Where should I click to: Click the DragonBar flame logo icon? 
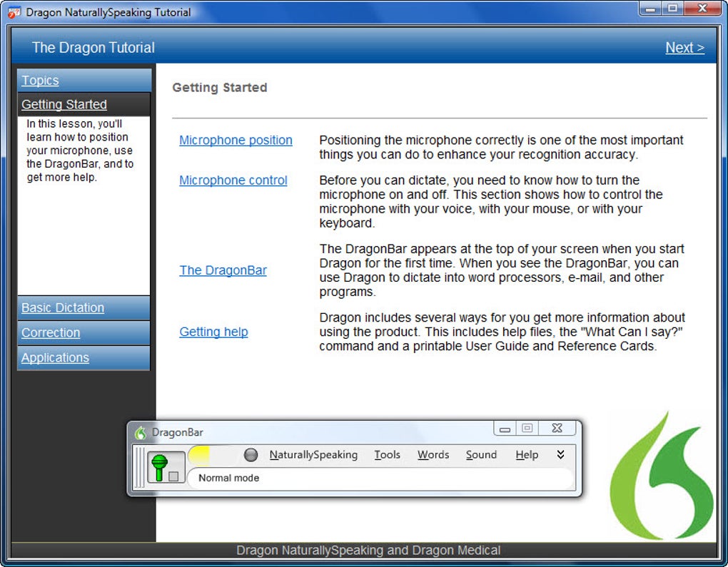(140, 432)
